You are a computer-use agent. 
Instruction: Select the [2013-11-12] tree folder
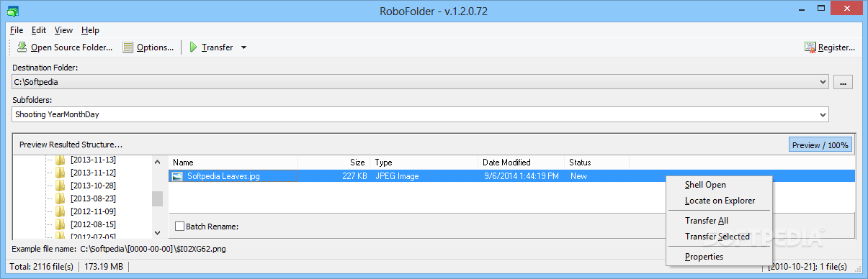coord(93,173)
